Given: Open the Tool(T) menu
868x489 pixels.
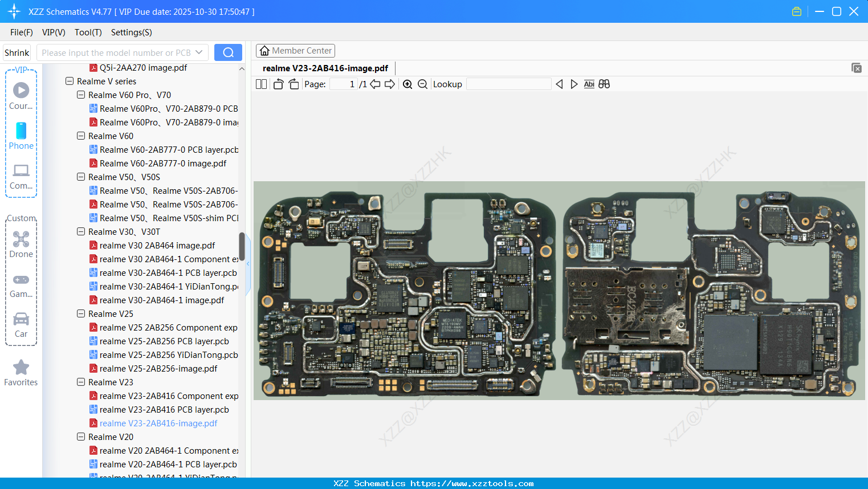Looking at the screenshot, I should click(x=88, y=32).
